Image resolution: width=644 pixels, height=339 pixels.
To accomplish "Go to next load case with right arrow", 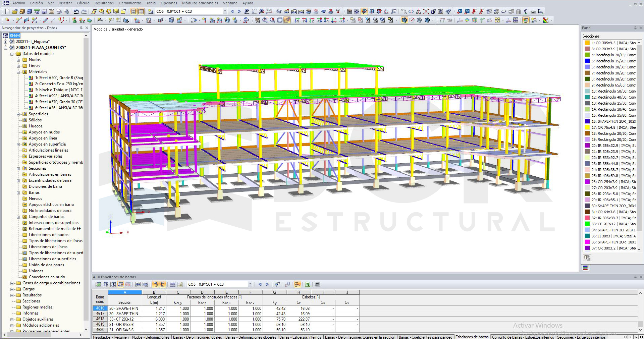I will pos(239,11).
